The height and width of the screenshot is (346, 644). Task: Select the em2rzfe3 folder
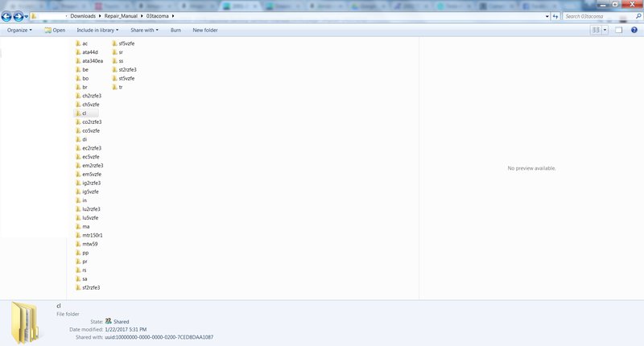pyautogui.click(x=89, y=166)
